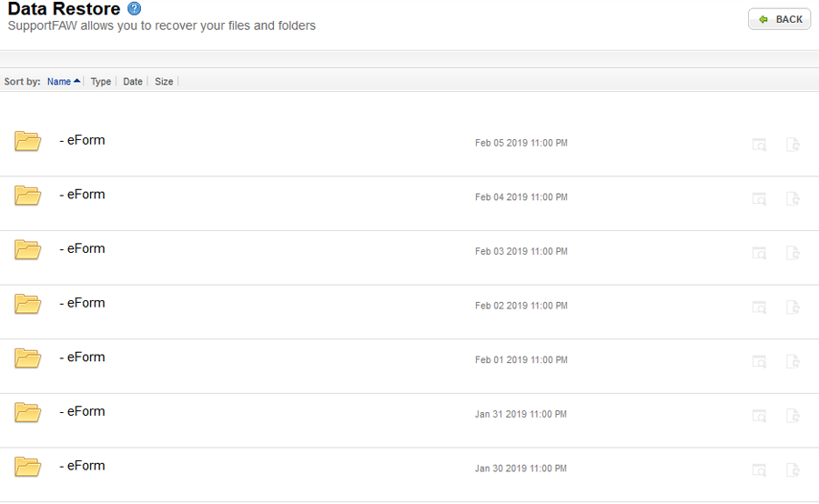This screenshot has width=819, height=504.
Task: Click the browse icon for the Feb 05 2019 row
Action: coord(759,145)
